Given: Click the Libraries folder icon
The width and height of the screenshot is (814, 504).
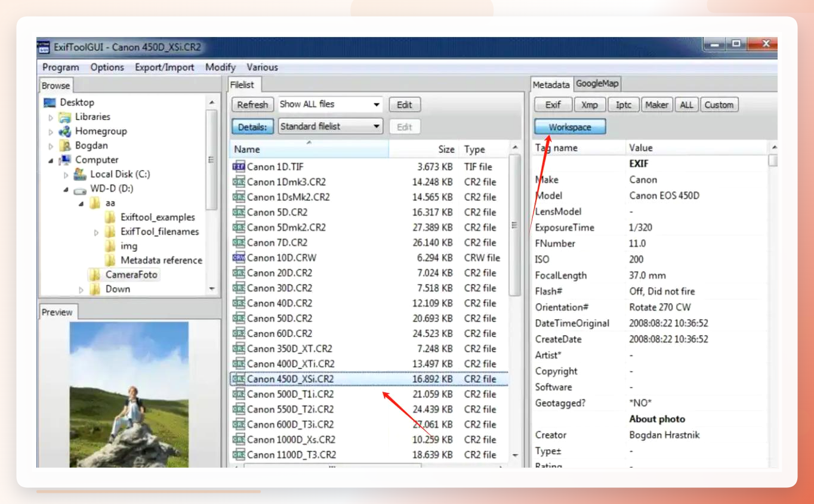Looking at the screenshot, I should pos(65,117).
